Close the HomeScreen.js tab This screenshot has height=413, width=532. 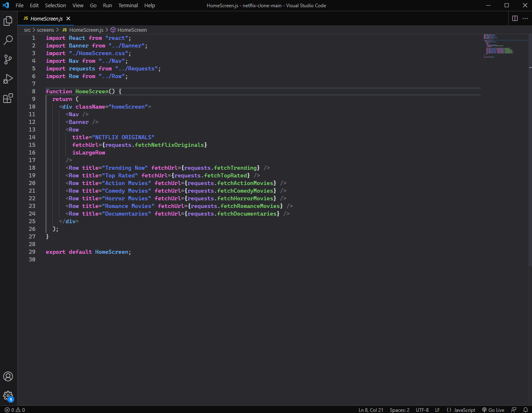click(68, 18)
